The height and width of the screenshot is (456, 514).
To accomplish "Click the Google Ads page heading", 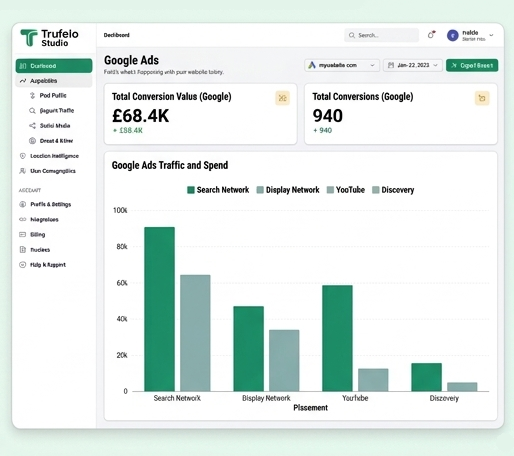I will tap(131, 60).
